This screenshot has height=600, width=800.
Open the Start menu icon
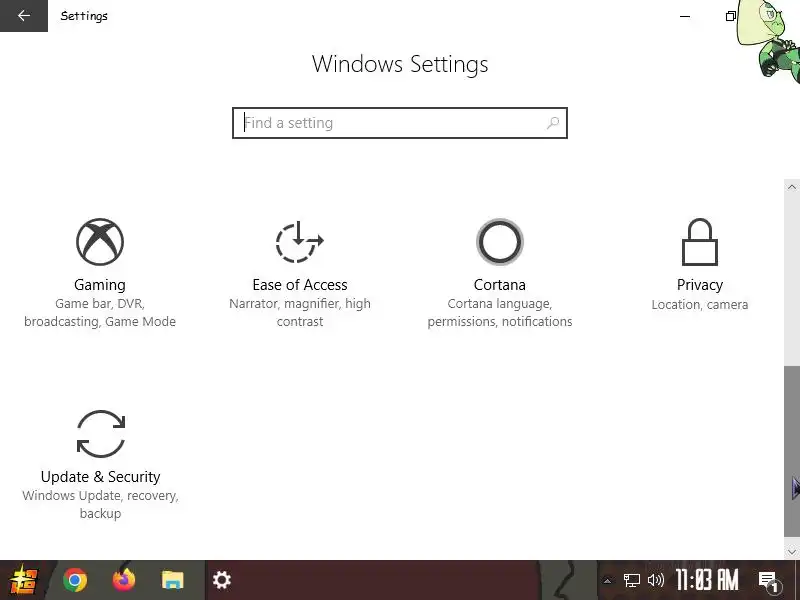coord(23,580)
